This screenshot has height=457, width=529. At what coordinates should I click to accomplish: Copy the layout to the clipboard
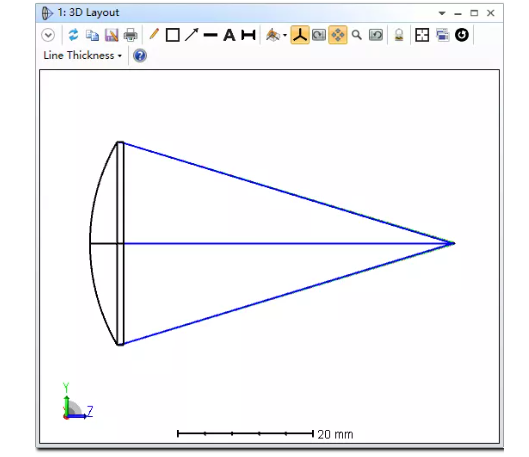pyautogui.click(x=92, y=35)
